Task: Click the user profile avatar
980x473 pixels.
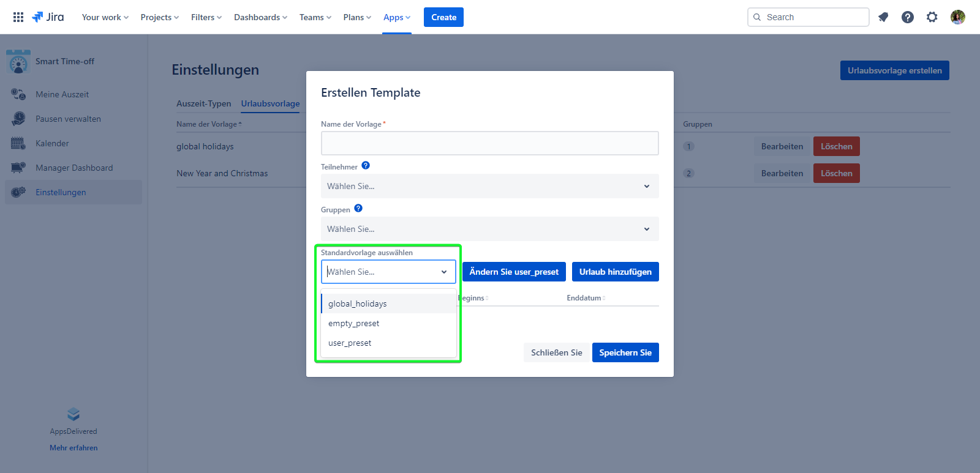Action: (957, 17)
